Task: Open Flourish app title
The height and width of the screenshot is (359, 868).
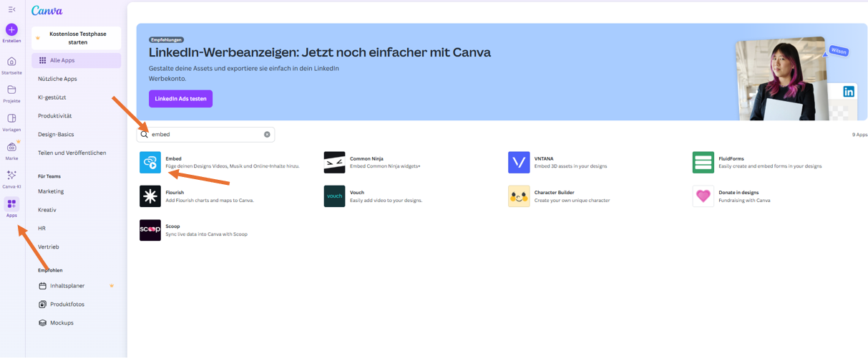Action: (x=175, y=192)
